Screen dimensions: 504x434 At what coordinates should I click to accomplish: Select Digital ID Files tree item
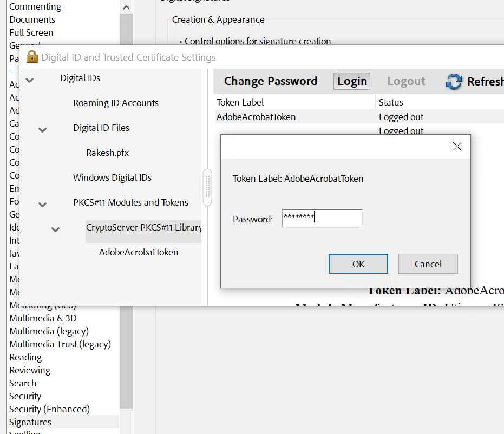coord(101,128)
